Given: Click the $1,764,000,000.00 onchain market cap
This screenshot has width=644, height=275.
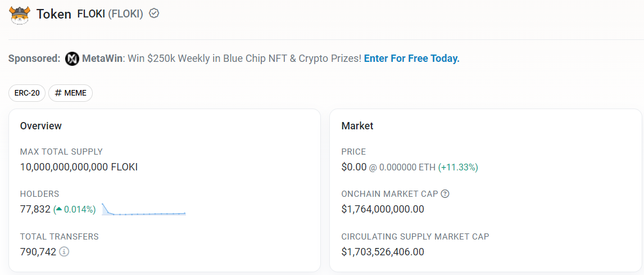Looking at the screenshot, I should point(383,209).
